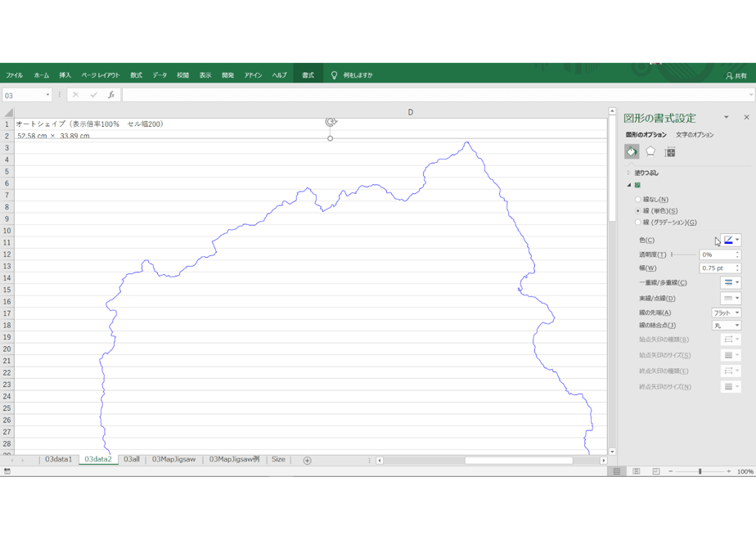Screen dimensions: 756x540
Task: Click the 透明度 slider track
Action: coord(684,254)
